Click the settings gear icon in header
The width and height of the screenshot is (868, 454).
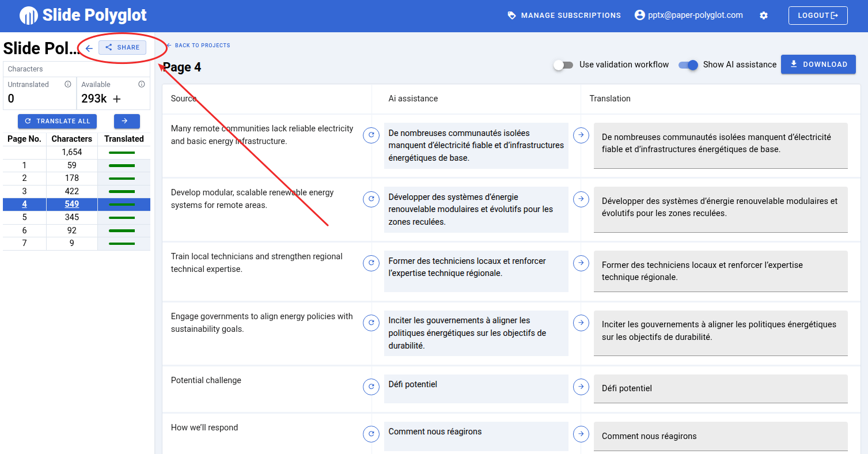tap(764, 16)
